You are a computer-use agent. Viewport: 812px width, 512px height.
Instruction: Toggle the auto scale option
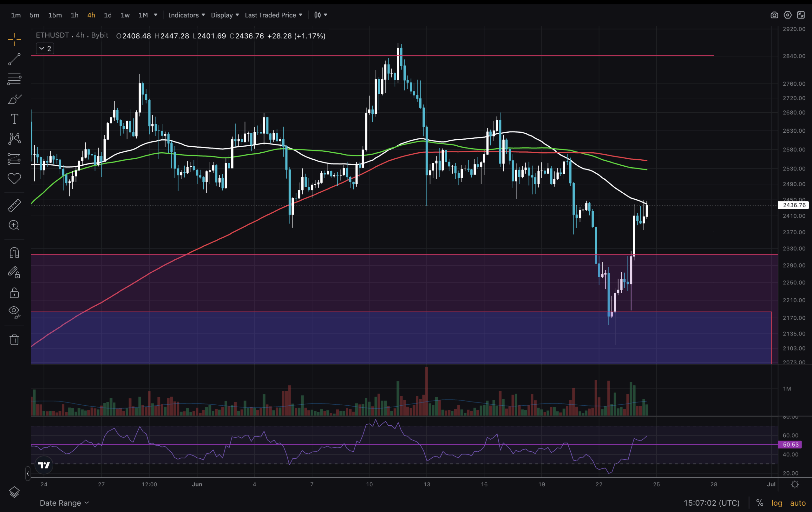pos(798,503)
